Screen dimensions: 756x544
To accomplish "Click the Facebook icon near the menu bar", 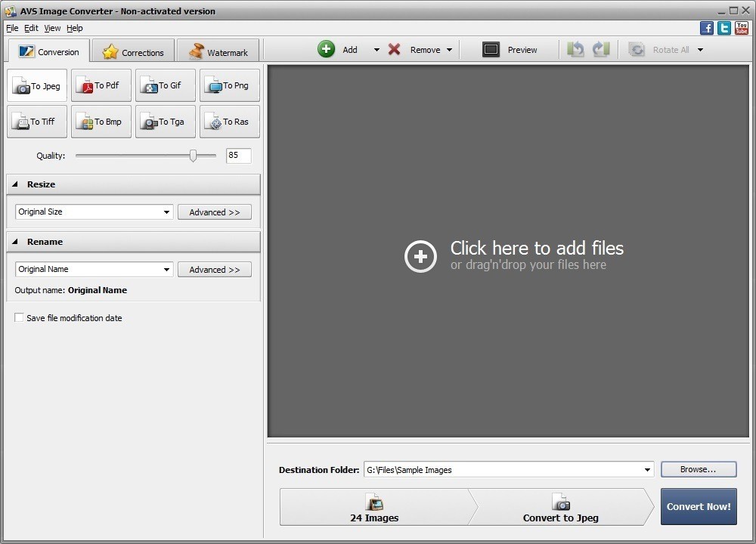I will coord(706,27).
